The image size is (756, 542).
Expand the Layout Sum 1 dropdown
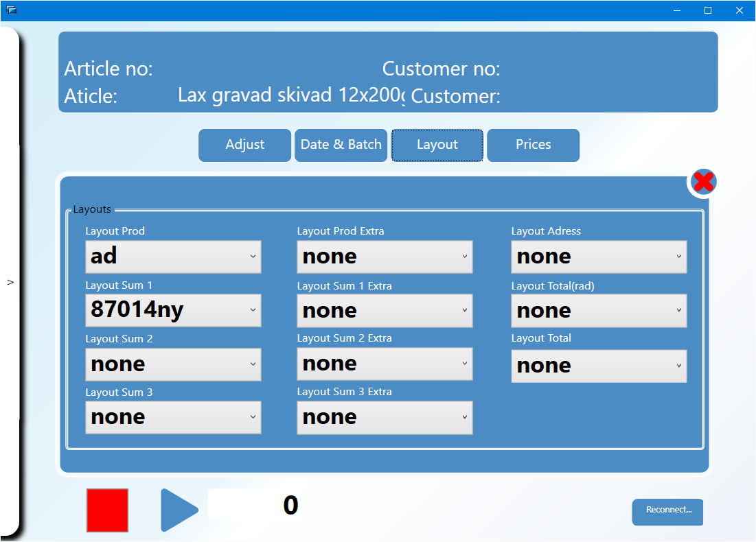pyautogui.click(x=173, y=310)
